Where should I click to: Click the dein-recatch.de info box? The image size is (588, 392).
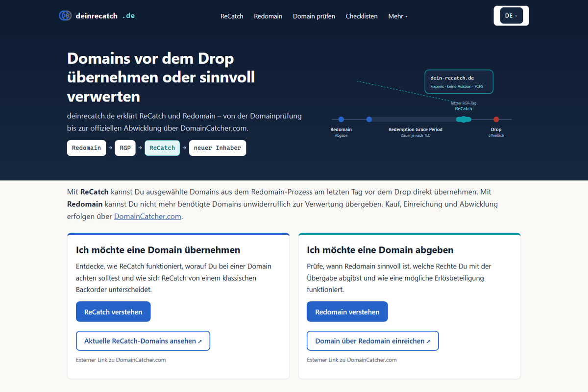pyautogui.click(x=459, y=82)
